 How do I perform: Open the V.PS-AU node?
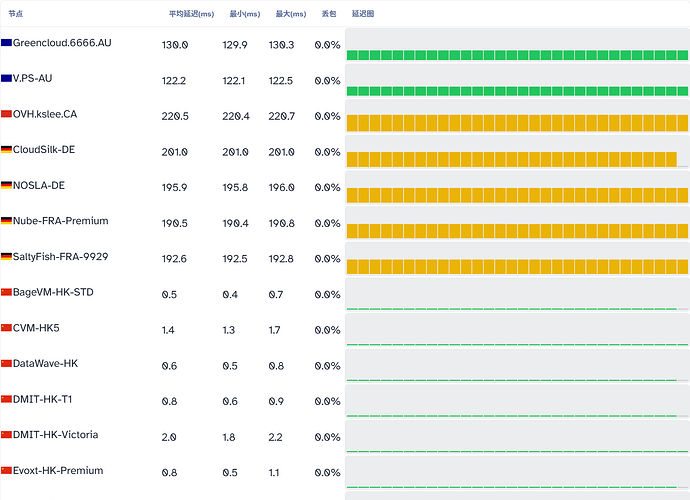click(x=33, y=78)
